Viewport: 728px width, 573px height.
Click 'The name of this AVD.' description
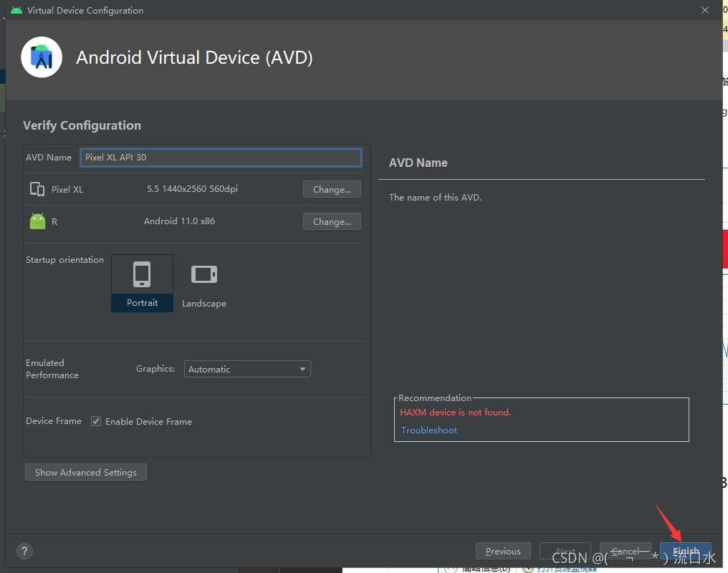(435, 197)
